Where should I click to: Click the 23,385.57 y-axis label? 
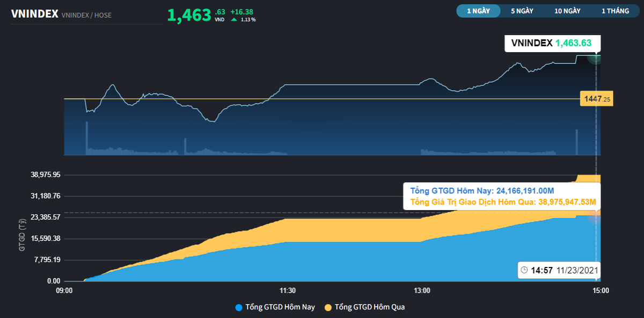[x=45, y=218]
